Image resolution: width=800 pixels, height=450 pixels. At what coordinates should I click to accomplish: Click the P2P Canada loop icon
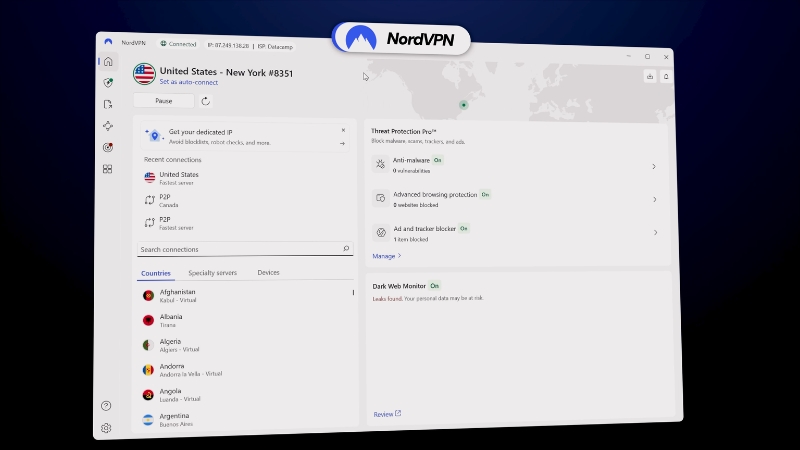(149, 200)
